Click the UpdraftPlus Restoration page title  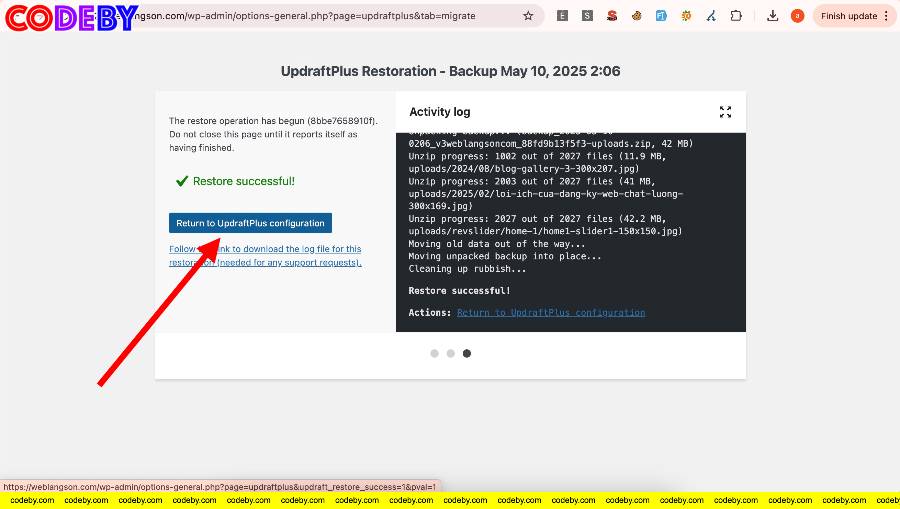click(x=451, y=71)
